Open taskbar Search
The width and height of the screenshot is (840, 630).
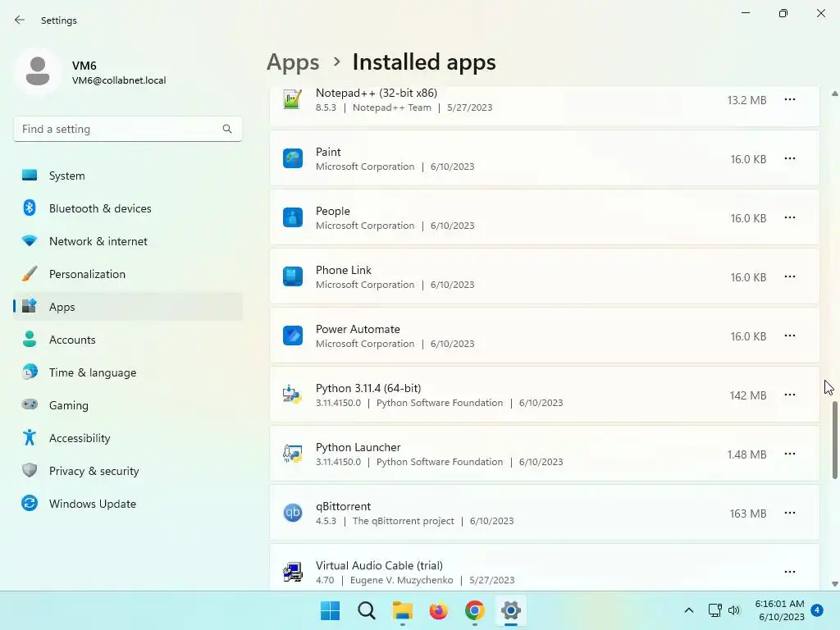click(x=367, y=610)
